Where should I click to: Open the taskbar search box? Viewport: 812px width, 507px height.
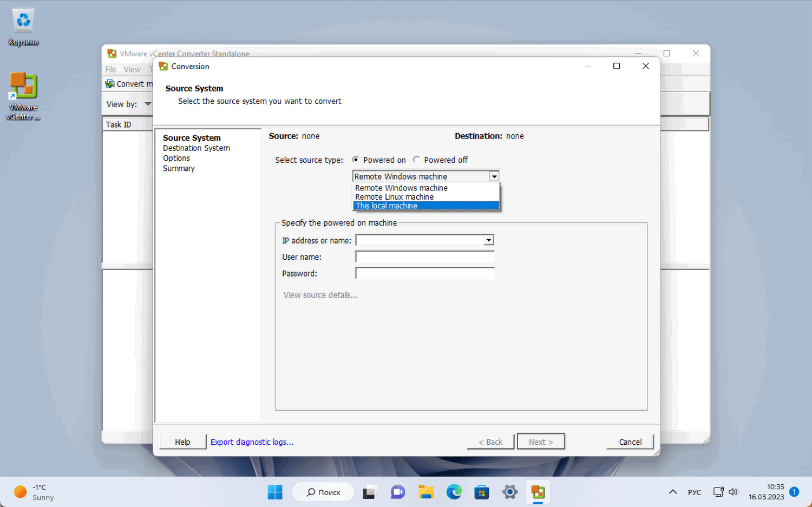(323, 492)
